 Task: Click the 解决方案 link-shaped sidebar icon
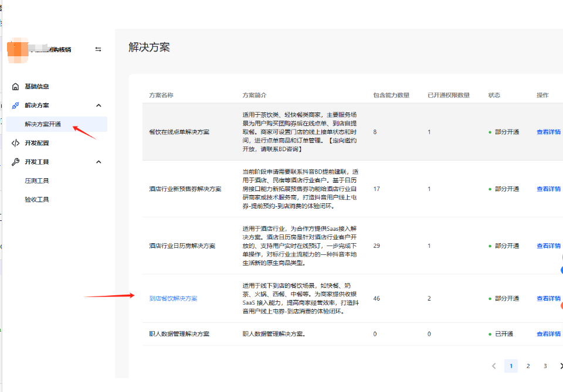[x=15, y=105]
